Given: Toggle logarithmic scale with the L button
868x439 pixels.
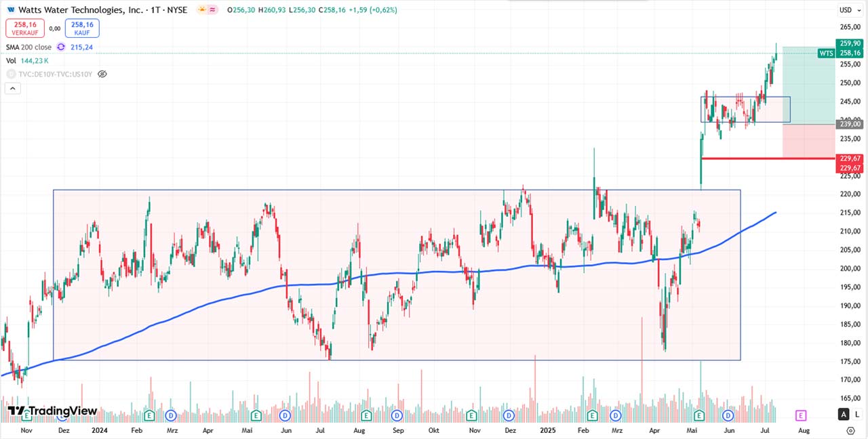Looking at the screenshot, I should click(857, 415).
